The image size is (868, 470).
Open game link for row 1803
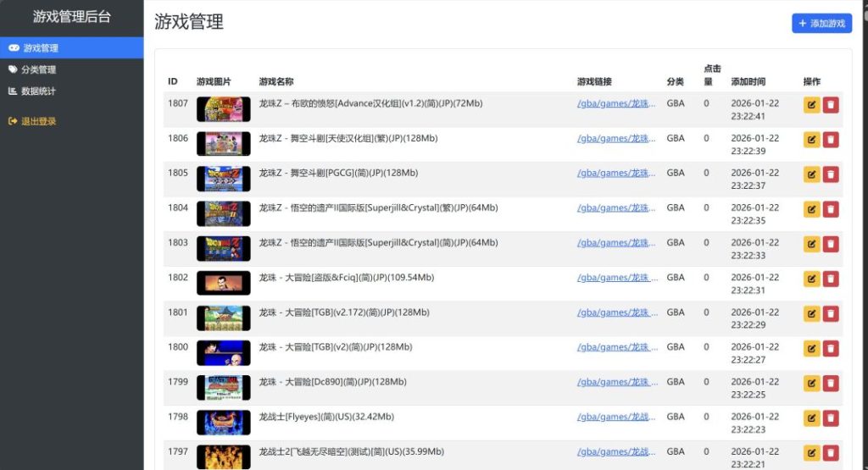tap(616, 243)
